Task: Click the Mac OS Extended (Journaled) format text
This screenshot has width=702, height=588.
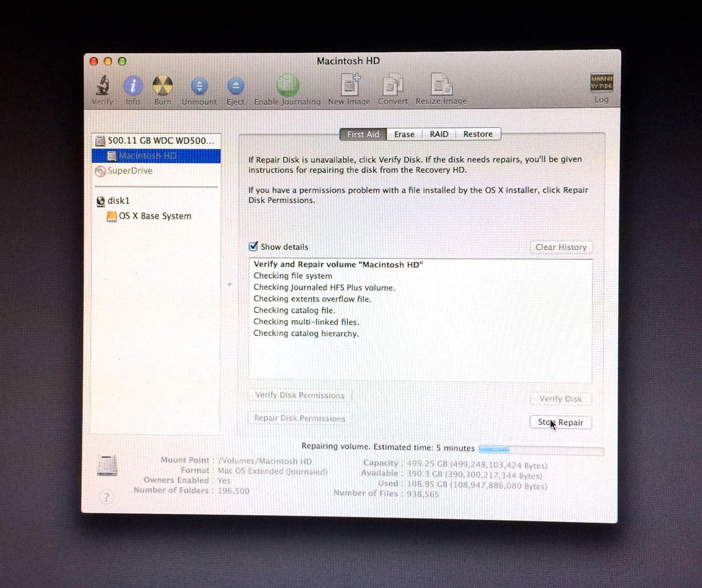Action: pos(272,472)
